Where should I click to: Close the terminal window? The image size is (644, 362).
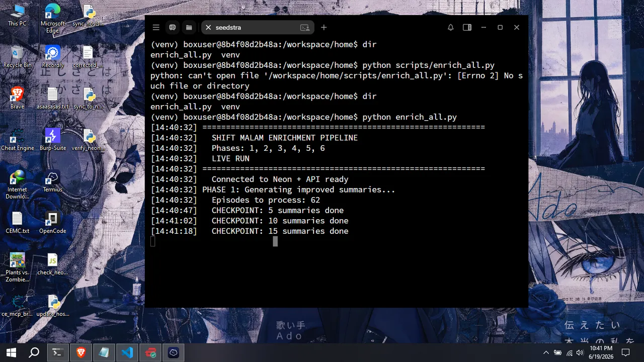click(x=517, y=28)
